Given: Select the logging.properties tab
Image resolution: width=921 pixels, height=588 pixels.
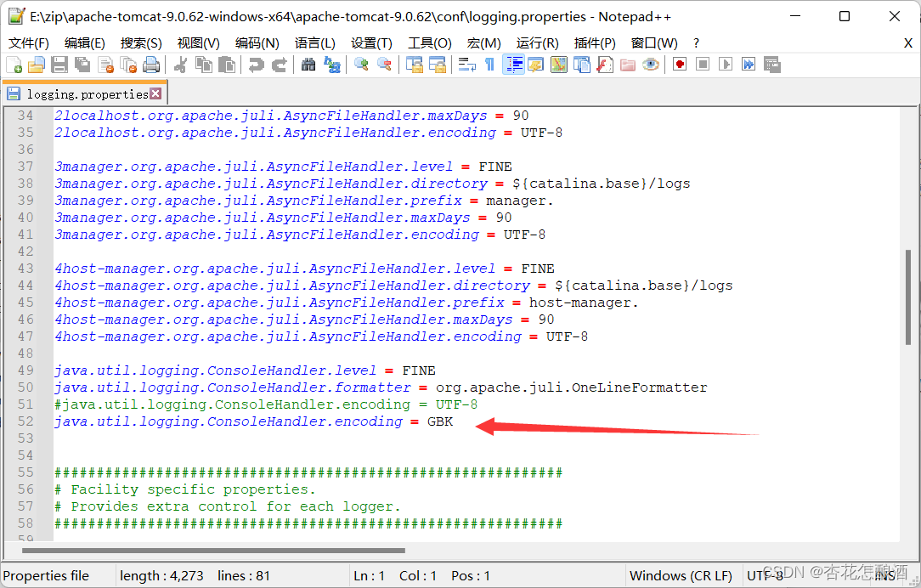Looking at the screenshot, I should pyautogui.click(x=82, y=93).
